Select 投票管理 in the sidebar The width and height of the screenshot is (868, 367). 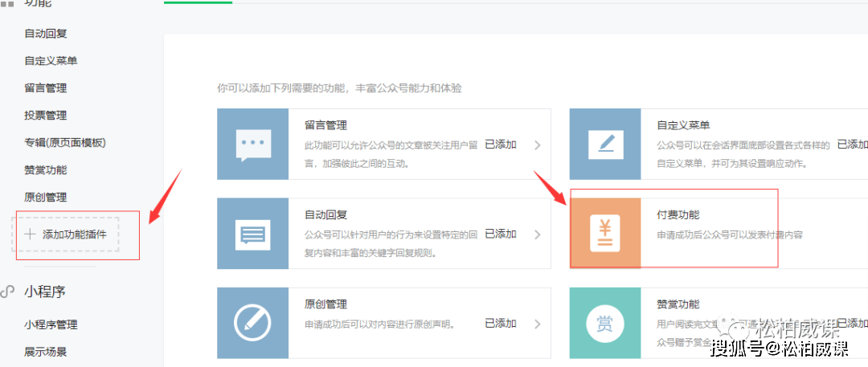pos(46,115)
